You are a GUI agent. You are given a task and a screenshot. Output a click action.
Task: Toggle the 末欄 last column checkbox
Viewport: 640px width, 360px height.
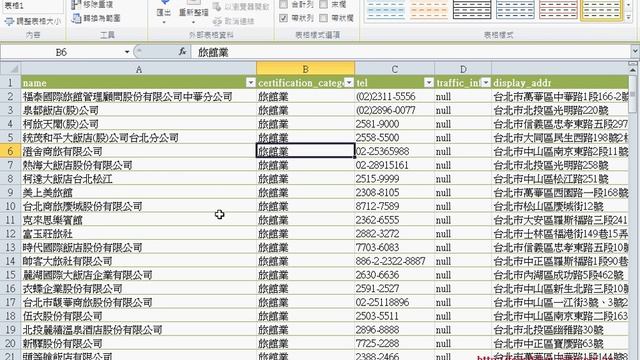[323, 4]
